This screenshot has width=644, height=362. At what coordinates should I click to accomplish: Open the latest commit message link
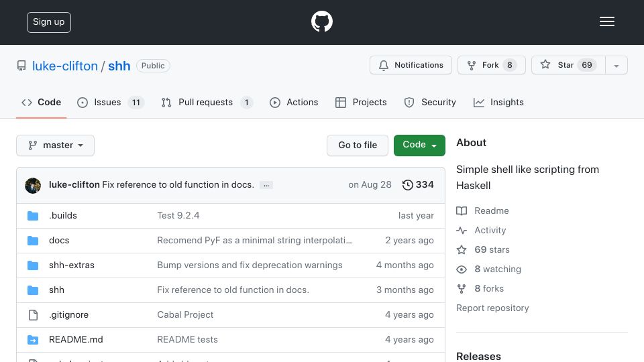pos(178,185)
